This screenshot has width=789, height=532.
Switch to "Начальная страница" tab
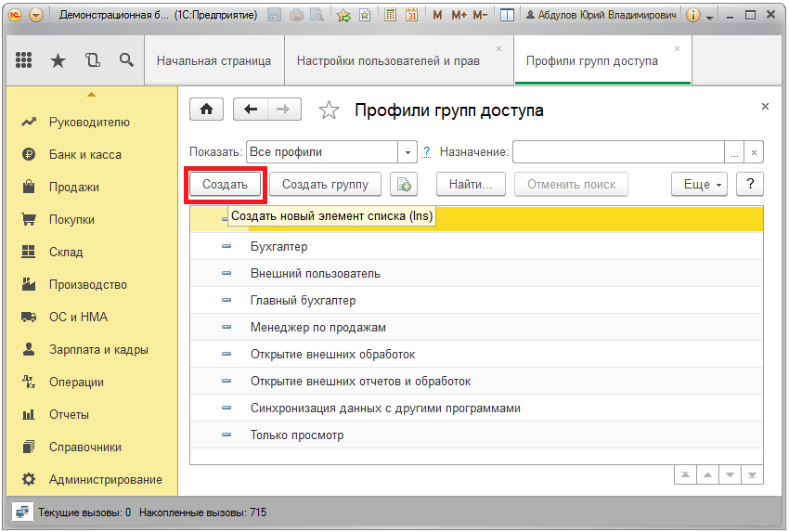click(213, 60)
